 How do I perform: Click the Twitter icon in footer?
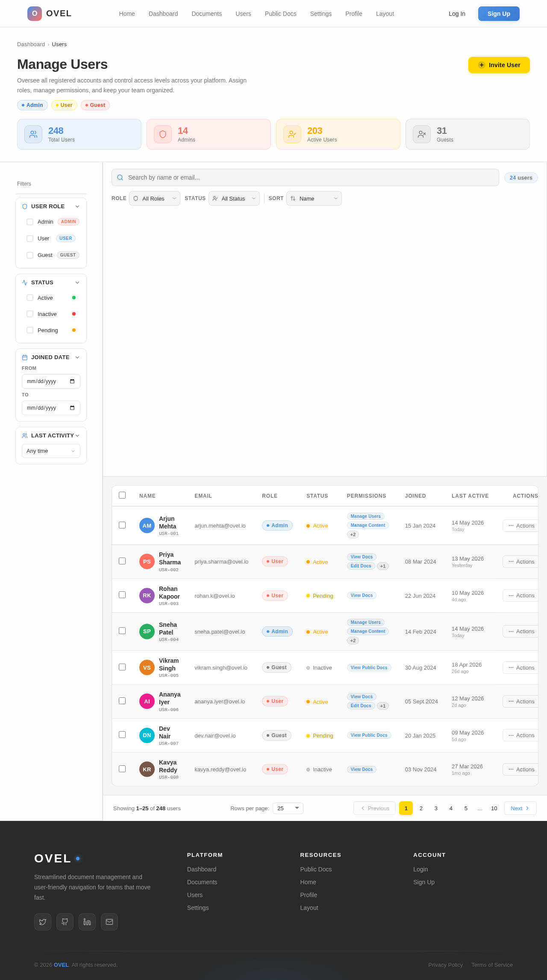43,922
